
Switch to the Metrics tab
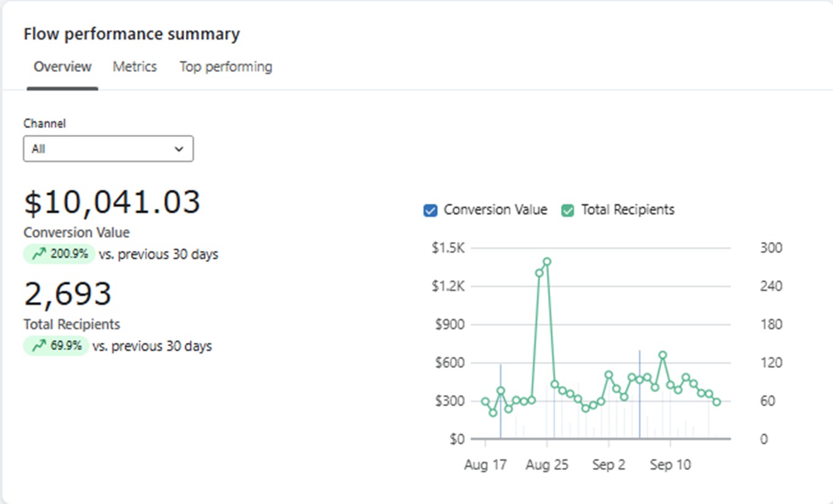click(x=134, y=67)
